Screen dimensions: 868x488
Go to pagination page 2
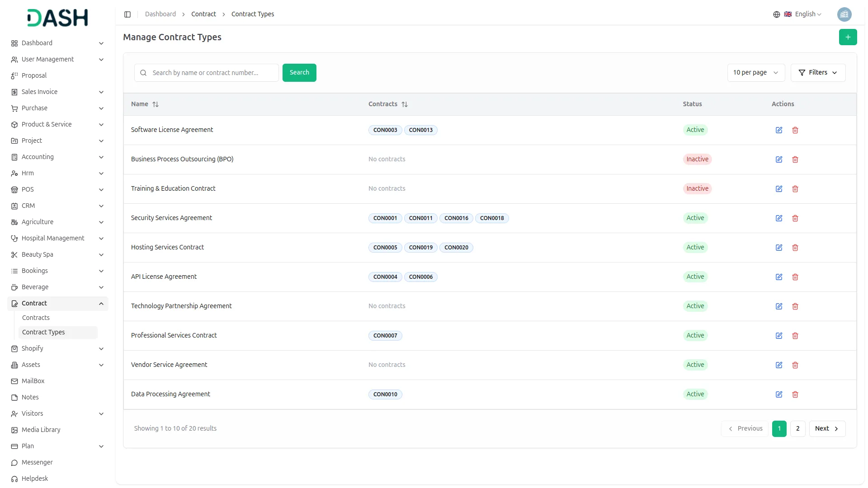(797, 429)
